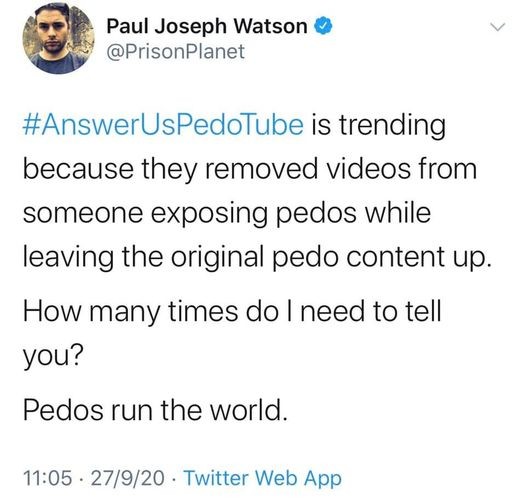Click the 11:05 timestamp

(47, 478)
